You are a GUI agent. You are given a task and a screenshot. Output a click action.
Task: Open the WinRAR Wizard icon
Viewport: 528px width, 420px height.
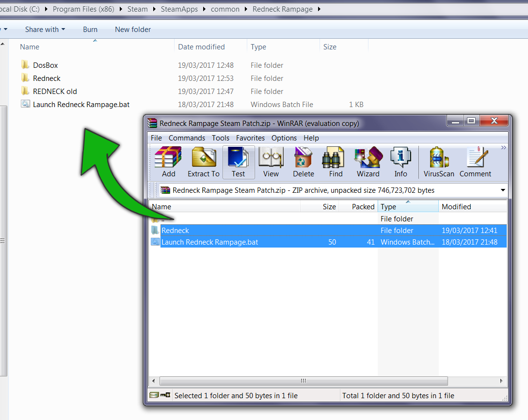pyautogui.click(x=368, y=162)
